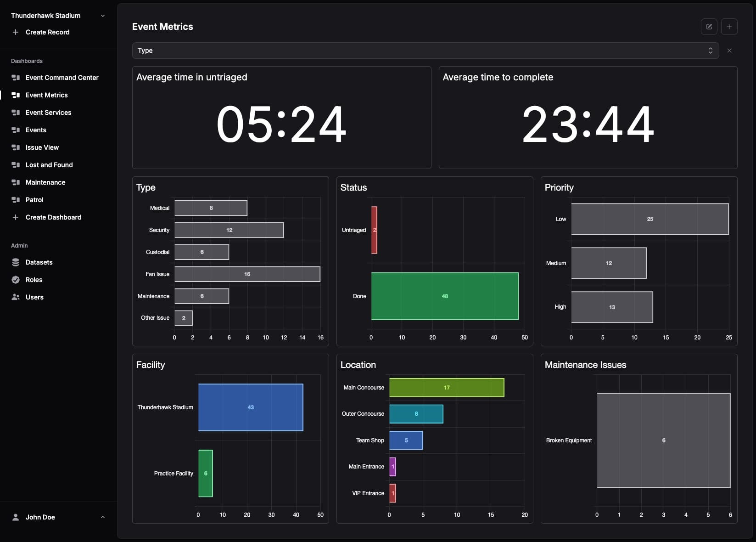This screenshot has height=542, width=756.
Task: Click the Event Metrics dashboard icon
Action: click(x=16, y=95)
